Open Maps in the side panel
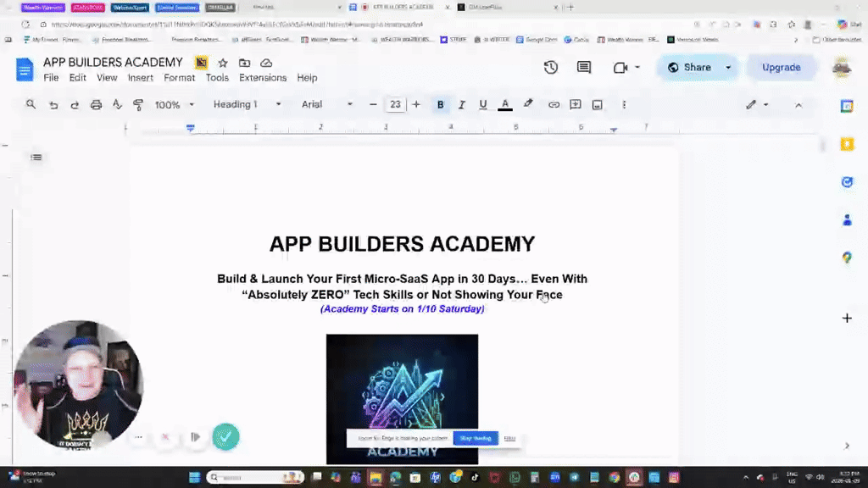868x488 pixels. (847, 258)
